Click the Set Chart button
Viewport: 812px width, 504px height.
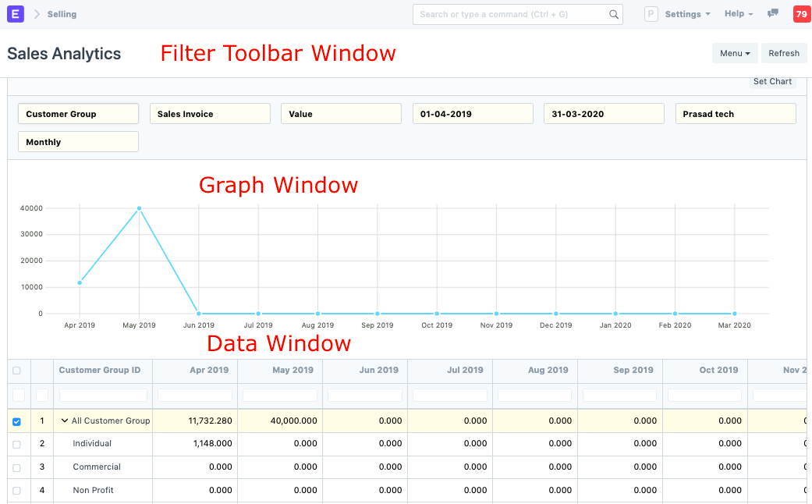pos(772,81)
